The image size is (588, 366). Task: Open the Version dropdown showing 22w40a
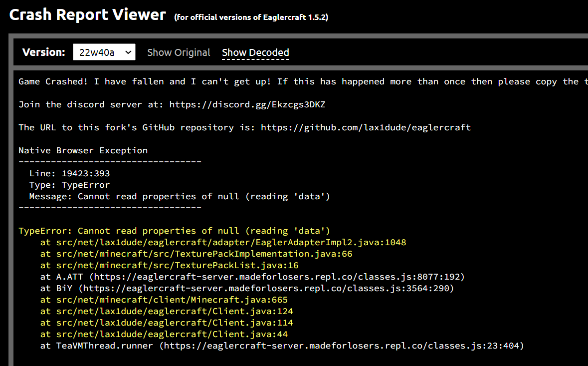[x=104, y=52]
